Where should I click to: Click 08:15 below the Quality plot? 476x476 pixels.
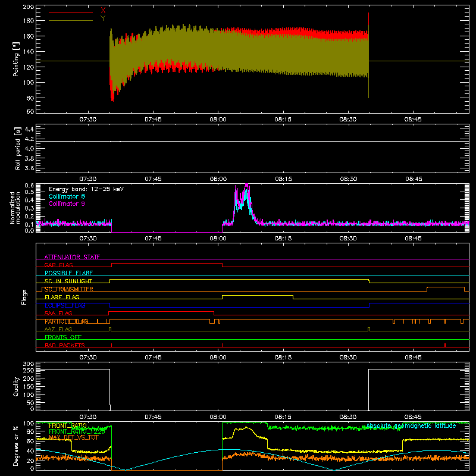283,417
